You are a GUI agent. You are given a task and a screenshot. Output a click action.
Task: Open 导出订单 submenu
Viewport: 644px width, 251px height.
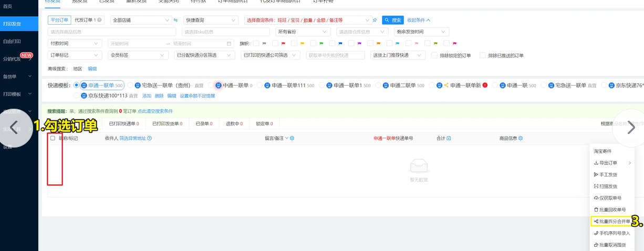click(x=611, y=163)
